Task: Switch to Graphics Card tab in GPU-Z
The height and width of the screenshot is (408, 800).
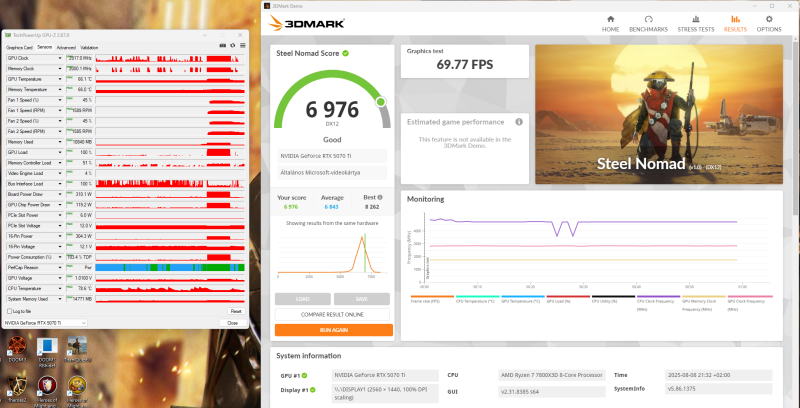Action: coord(20,47)
